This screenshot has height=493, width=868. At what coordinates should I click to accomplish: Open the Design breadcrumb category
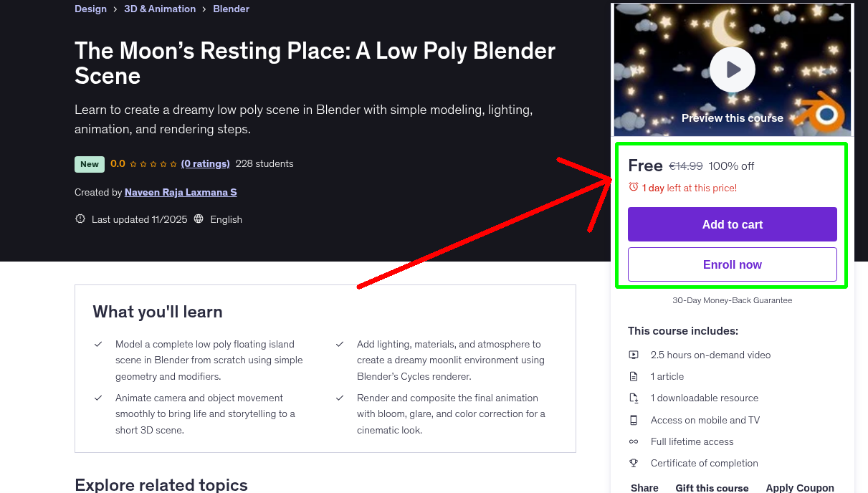click(x=90, y=9)
